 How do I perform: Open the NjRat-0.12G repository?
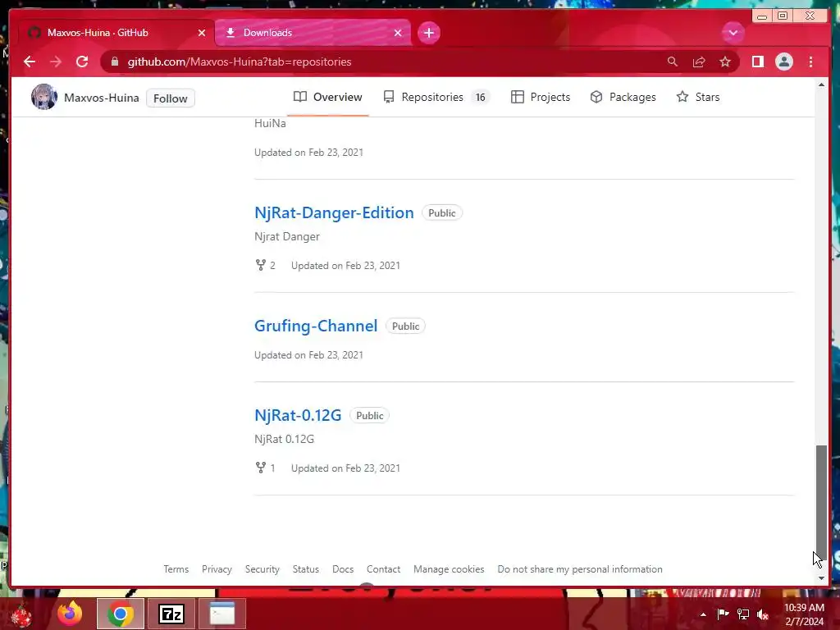click(298, 415)
